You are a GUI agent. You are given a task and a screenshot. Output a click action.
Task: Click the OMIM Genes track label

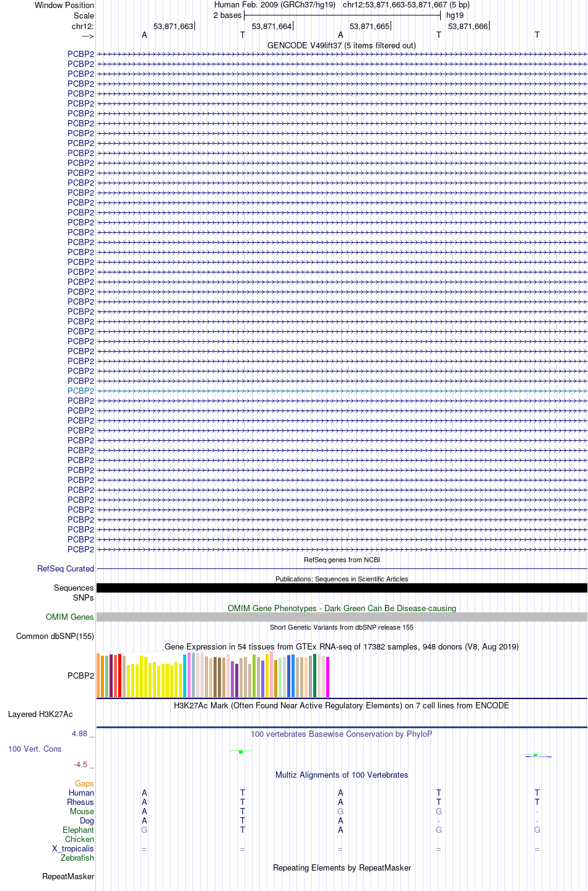[70, 617]
